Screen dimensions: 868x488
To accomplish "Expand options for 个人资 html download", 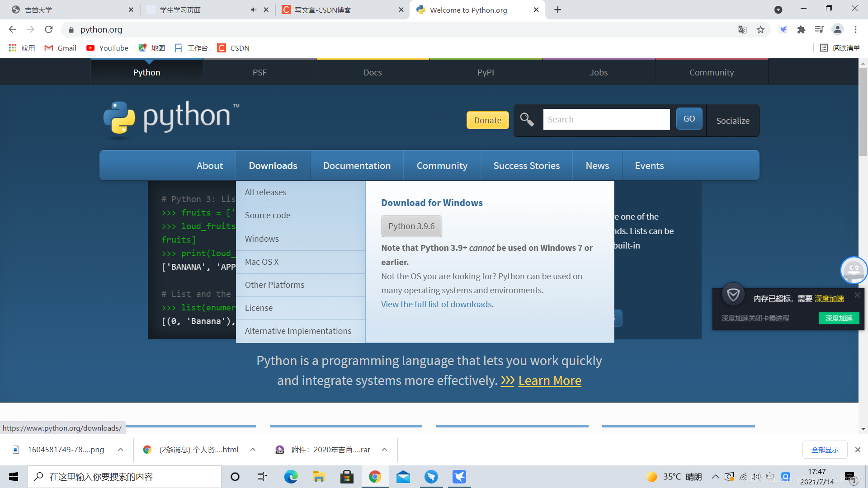I will click(253, 450).
